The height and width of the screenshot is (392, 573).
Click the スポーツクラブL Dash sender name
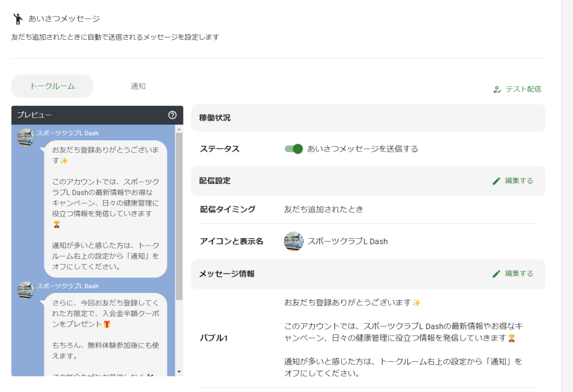tap(60, 132)
